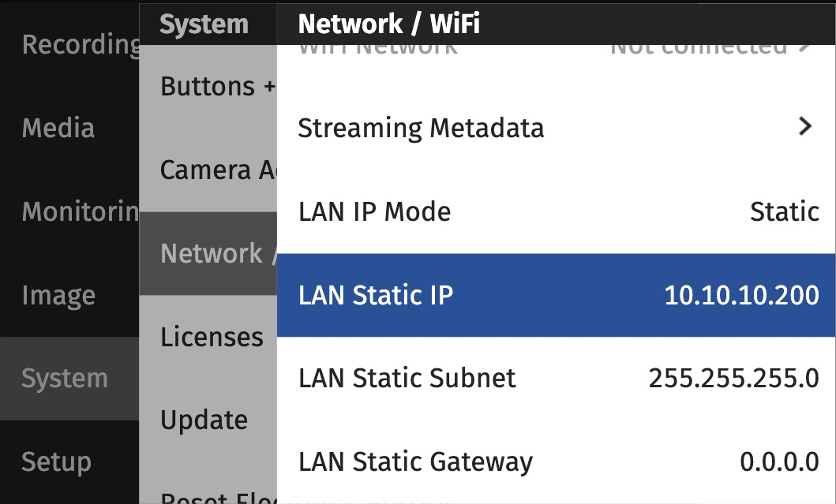Edit the 0.0.0.0 gateway value
Viewport: 836px width, 504px height.
pyautogui.click(x=779, y=461)
